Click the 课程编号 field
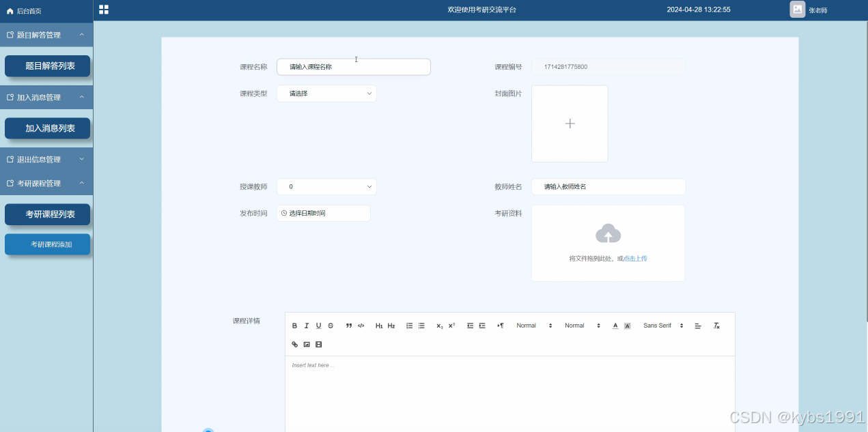Viewport: 868px width, 432px height. coord(608,67)
